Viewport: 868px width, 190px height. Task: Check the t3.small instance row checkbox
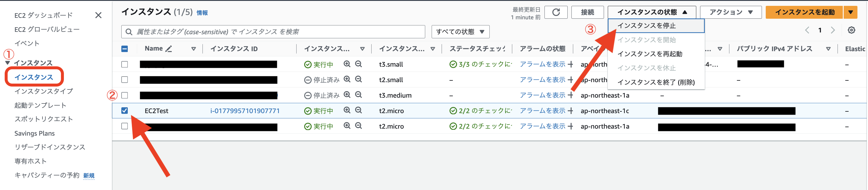point(125,64)
